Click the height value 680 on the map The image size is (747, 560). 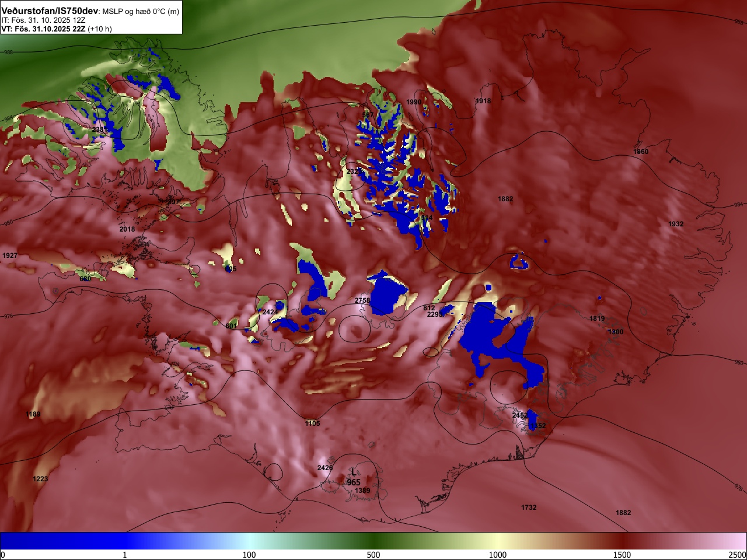85,279
